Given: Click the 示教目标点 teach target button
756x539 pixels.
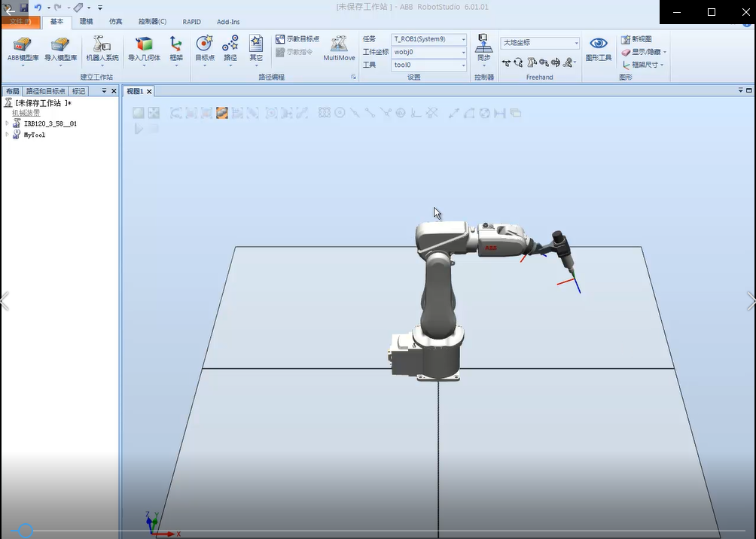Looking at the screenshot, I should [x=297, y=39].
